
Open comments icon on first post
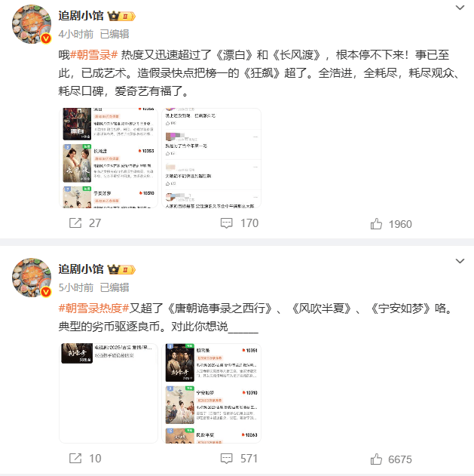[x=227, y=223]
